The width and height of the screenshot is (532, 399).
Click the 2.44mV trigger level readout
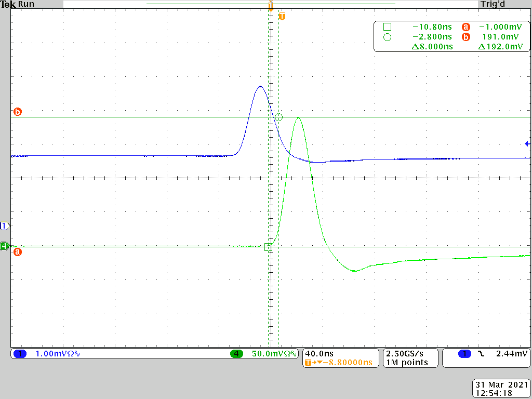(512, 354)
